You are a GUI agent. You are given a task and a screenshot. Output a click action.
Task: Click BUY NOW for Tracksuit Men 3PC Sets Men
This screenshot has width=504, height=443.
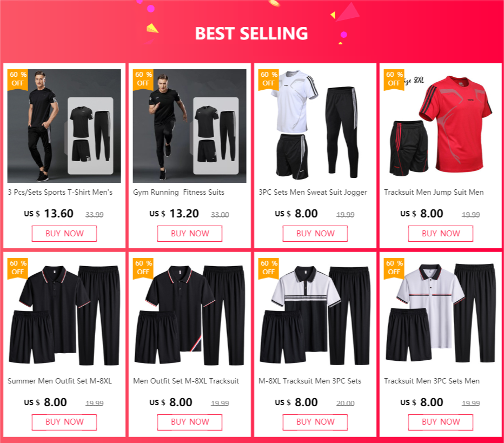pyautogui.click(x=441, y=422)
